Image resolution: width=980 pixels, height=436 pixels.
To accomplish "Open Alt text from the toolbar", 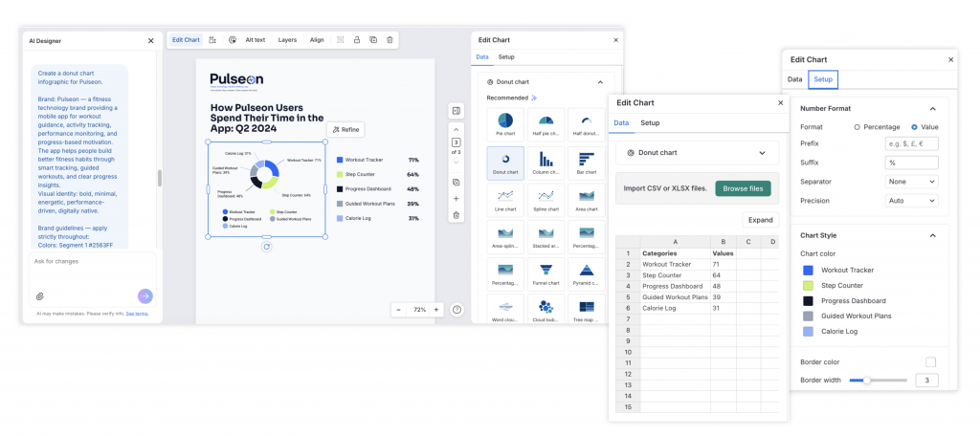I will [255, 40].
